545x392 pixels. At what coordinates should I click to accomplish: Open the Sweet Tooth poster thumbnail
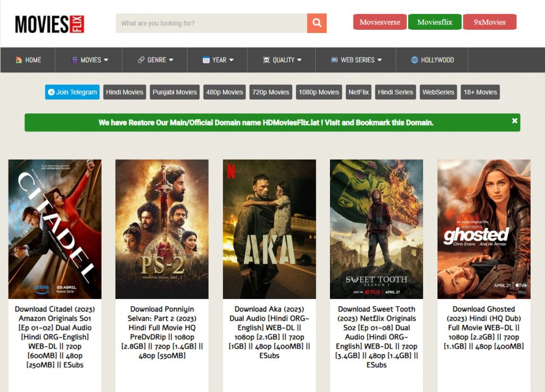pos(376,229)
